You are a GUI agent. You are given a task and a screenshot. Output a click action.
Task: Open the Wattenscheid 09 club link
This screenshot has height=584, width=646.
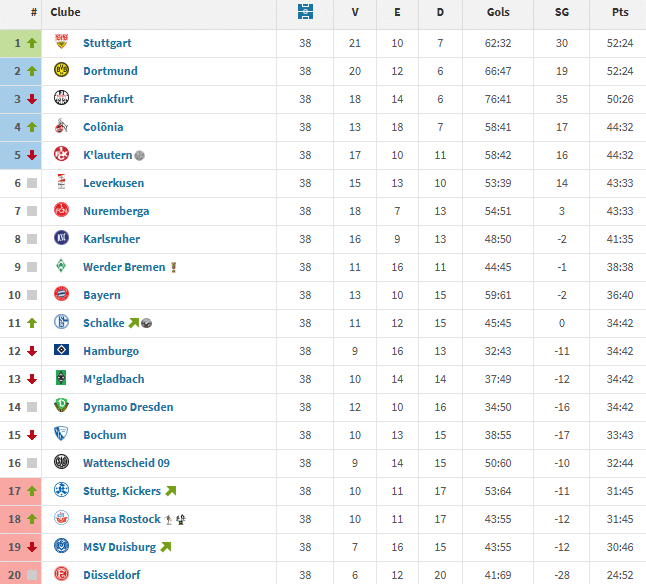click(x=126, y=463)
